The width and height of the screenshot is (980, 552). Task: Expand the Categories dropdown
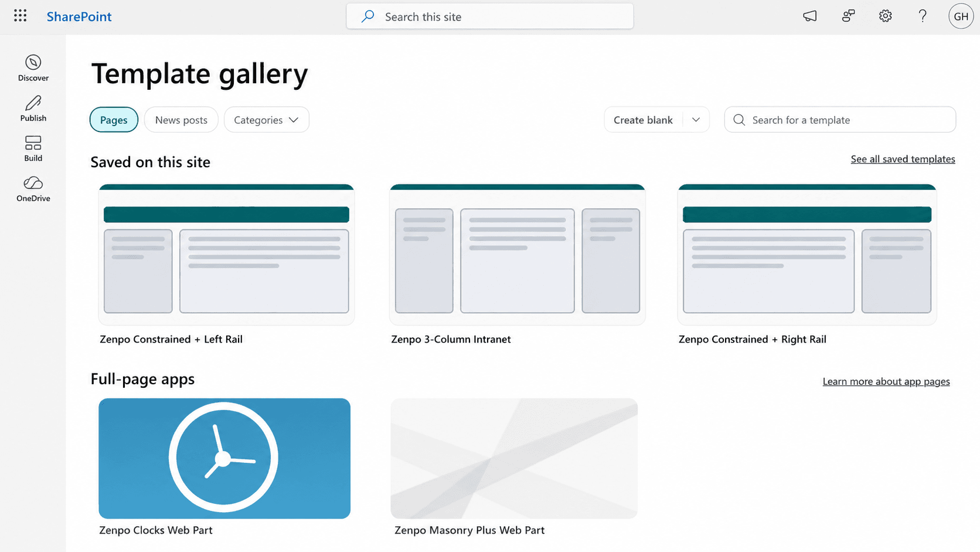[x=267, y=120]
